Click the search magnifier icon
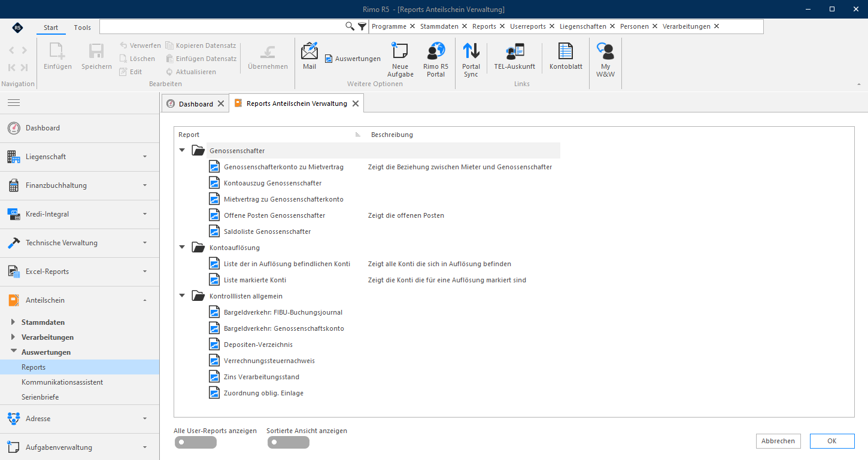This screenshot has width=868, height=460. [350, 26]
